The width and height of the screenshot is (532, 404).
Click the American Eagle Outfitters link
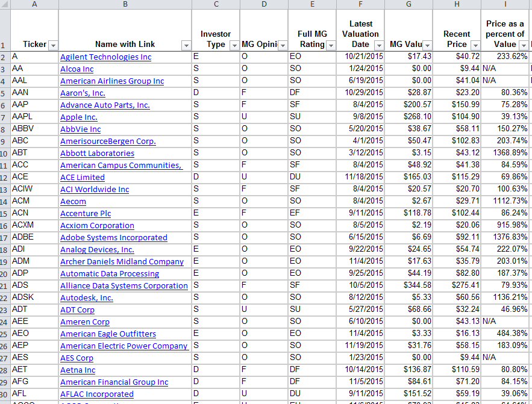point(108,334)
